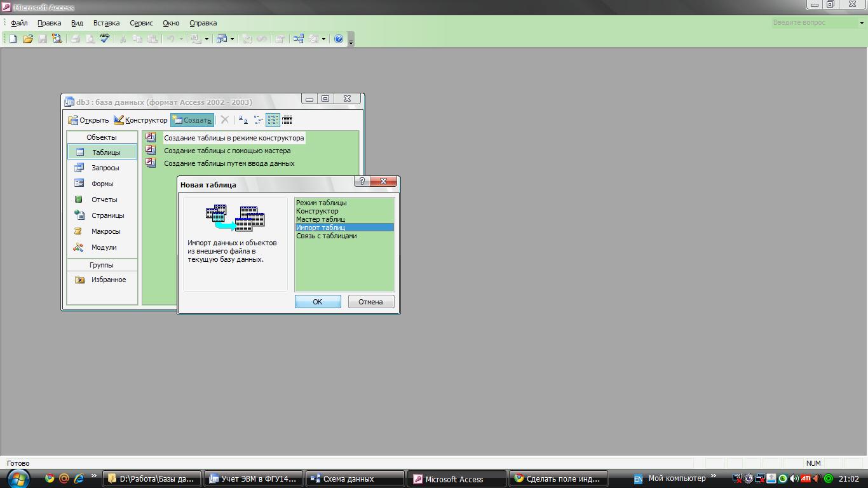The height and width of the screenshot is (488, 868).
Task: Select Страницы in the objects pane
Action: click(102, 215)
